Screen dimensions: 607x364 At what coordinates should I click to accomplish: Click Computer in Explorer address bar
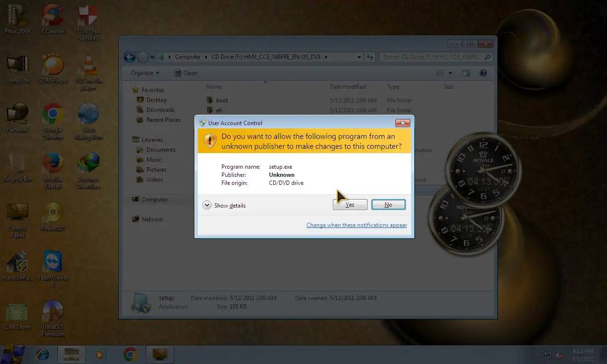(188, 57)
